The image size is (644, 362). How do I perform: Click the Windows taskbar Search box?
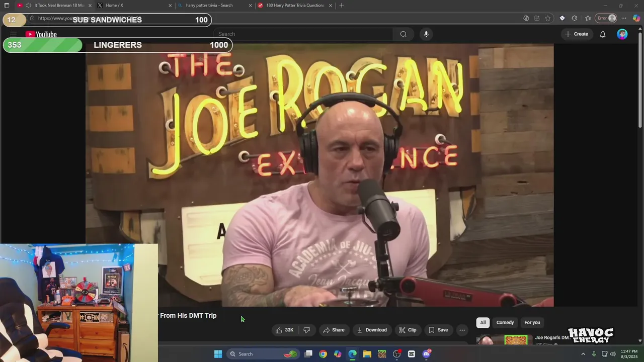coord(263,354)
